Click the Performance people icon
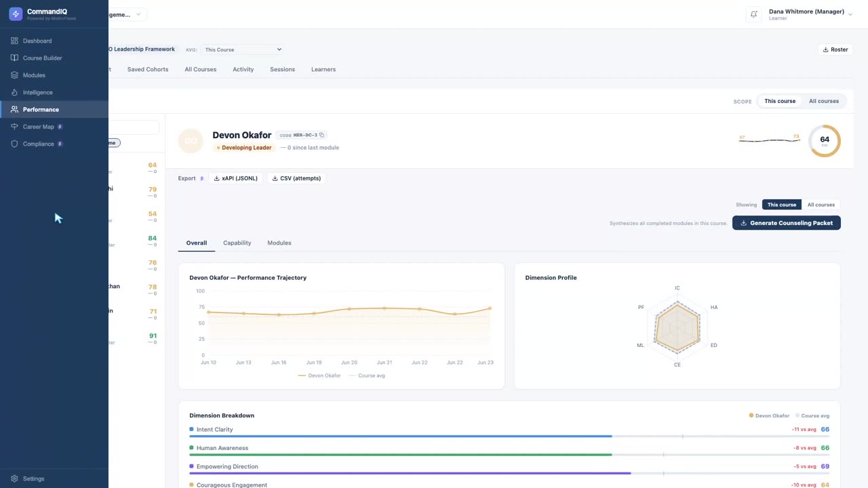 pyautogui.click(x=15, y=109)
